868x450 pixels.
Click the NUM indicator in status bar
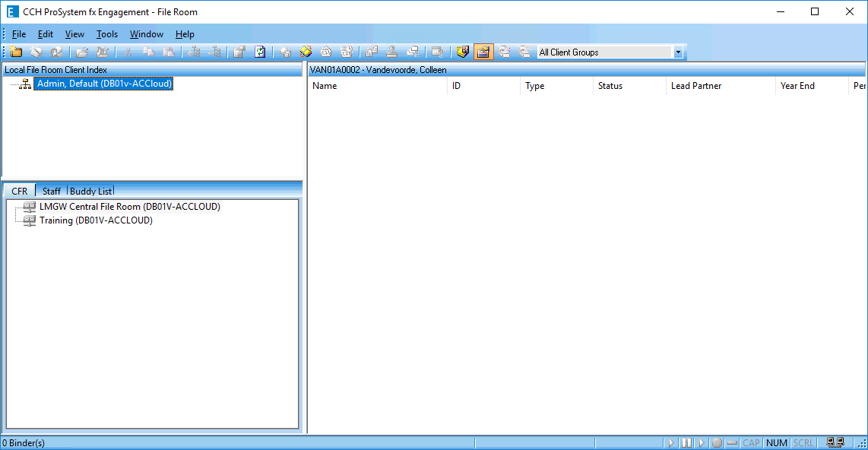(x=777, y=443)
